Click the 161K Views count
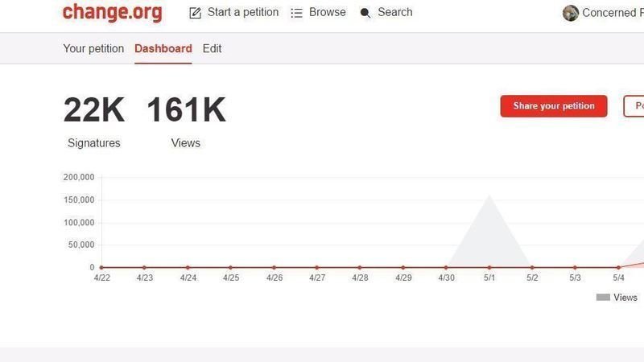The height and width of the screenshot is (362, 644). click(x=186, y=111)
